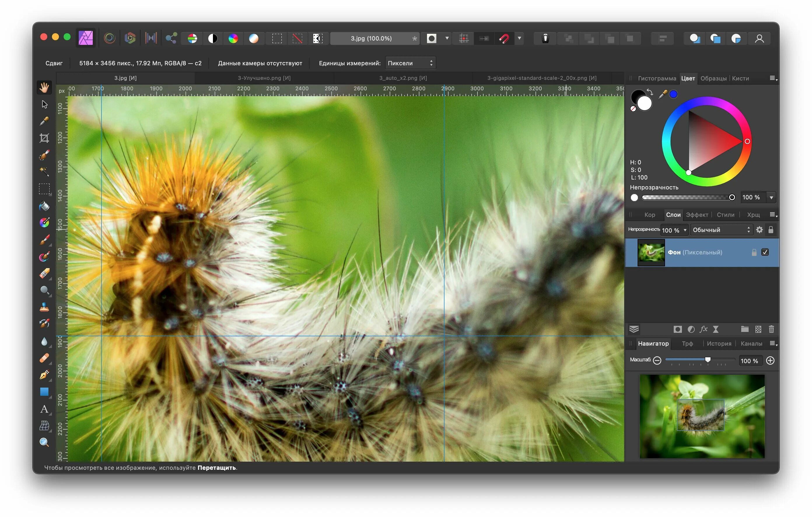812x517 pixels.
Task: Open the Пиксели units dropdown
Action: pyautogui.click(x=410, y=63)
